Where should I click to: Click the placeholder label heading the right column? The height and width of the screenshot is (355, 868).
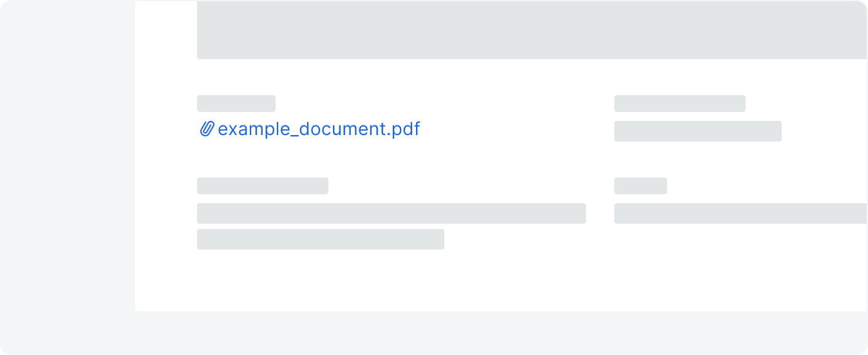coord(680,104)
